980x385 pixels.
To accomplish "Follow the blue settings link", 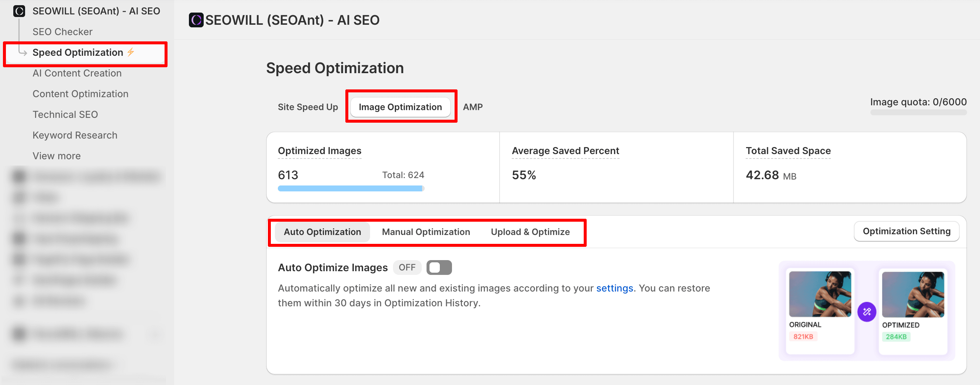I will [614, 288].
